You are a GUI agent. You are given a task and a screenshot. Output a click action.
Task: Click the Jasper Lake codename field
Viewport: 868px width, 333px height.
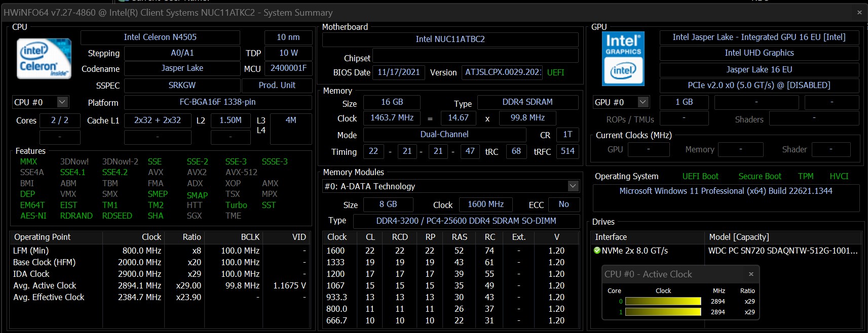coord(182,68)
